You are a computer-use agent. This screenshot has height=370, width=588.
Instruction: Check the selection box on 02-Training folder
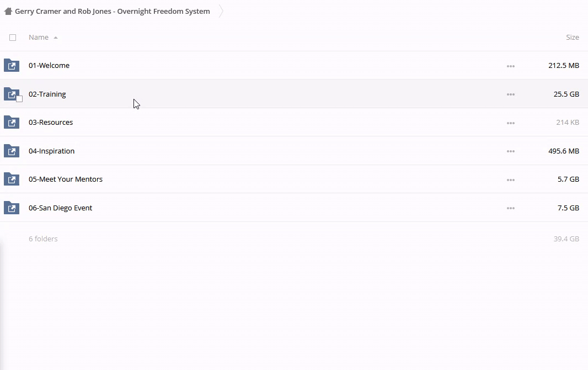19,99
